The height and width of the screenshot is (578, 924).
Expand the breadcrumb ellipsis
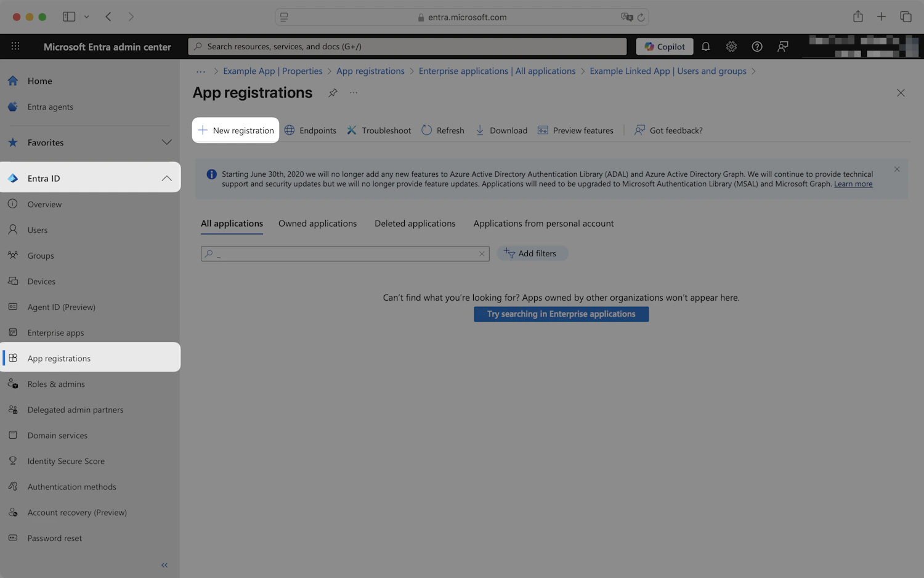click(x=201, y=71)
